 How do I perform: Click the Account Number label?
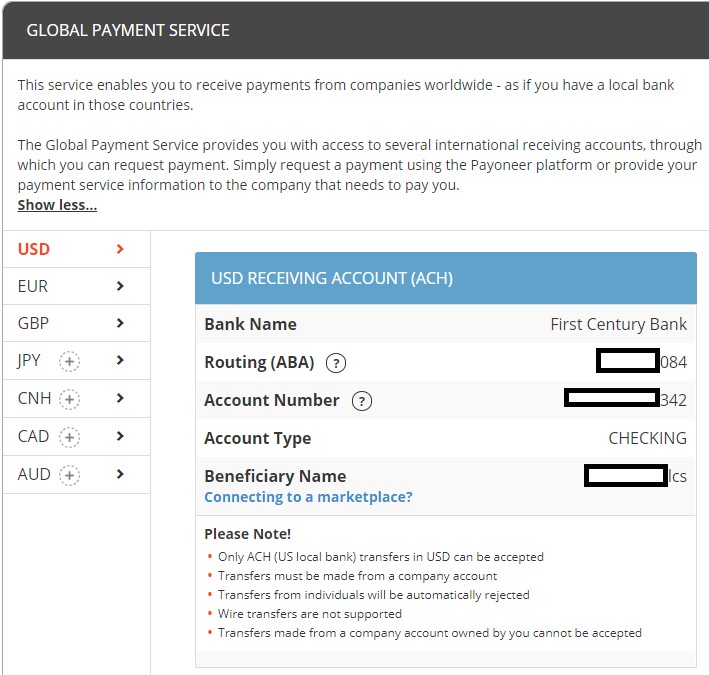pyautogui.click(x=272, y=400)
